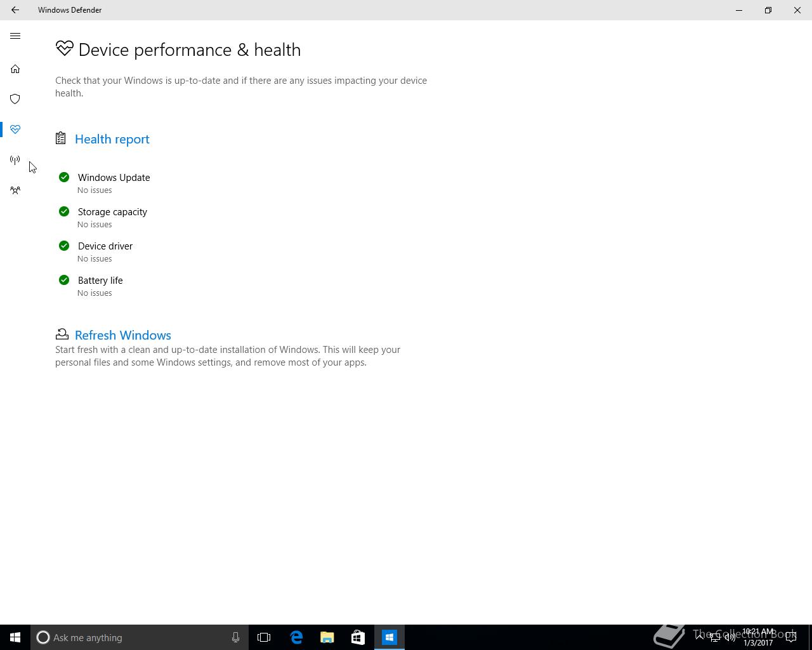812x650 pixels.
Task: Open the Store app from taskbar
Action: 358,637
